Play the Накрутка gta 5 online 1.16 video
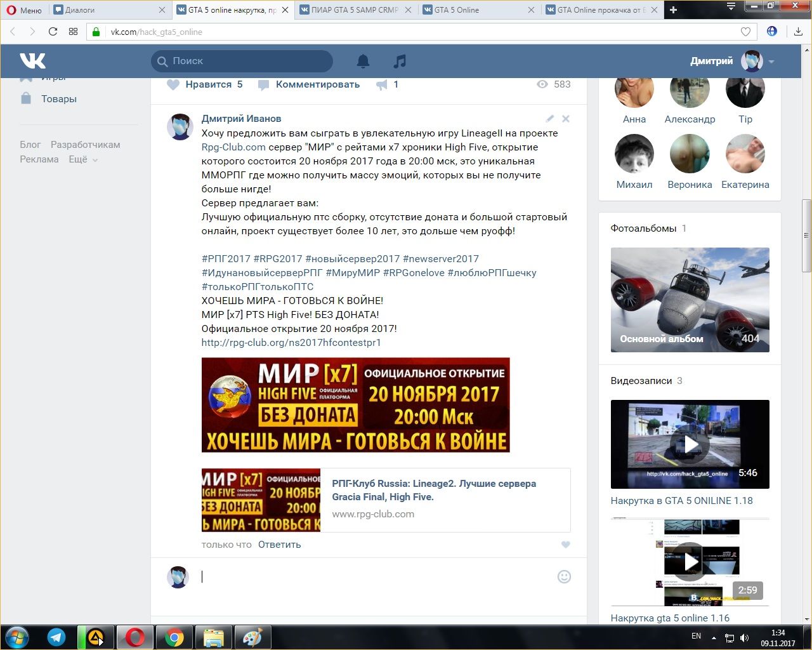 [690, 562]
